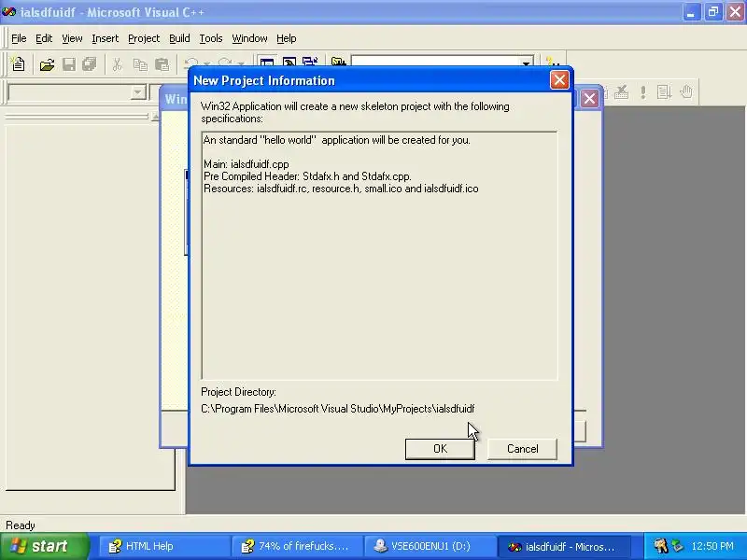Close the Win32 Application wizard behind
This screenshot has width=747, height=560.
click(589, 99)
